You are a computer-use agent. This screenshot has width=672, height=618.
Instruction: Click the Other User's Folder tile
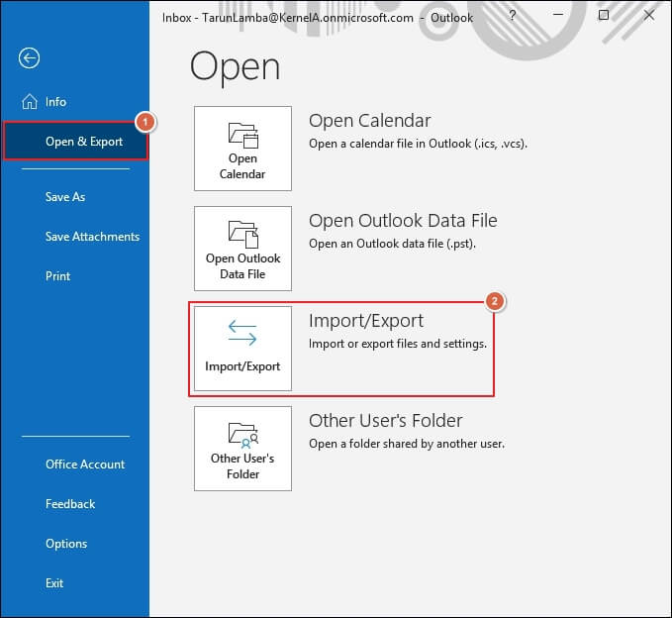click(242, 449)
